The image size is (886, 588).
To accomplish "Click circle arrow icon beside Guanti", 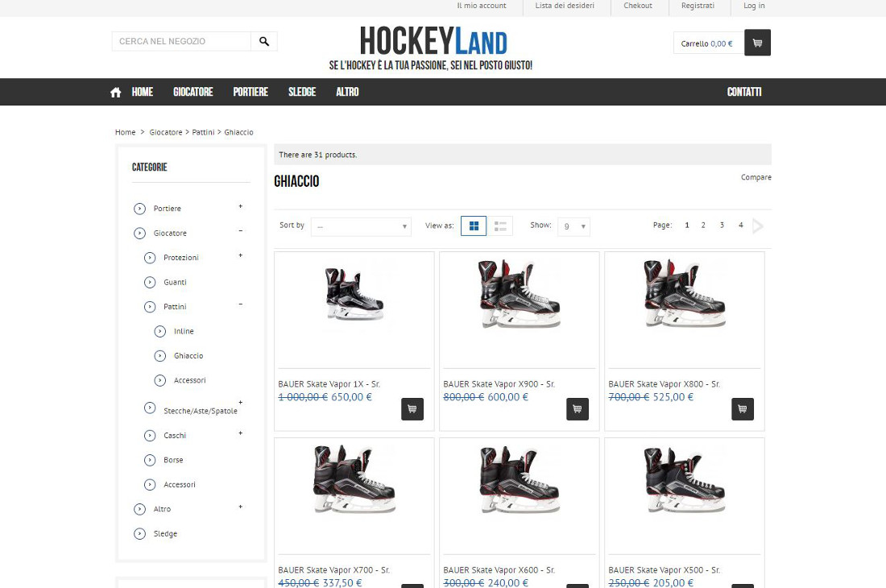I will click(x=150, y=283).
